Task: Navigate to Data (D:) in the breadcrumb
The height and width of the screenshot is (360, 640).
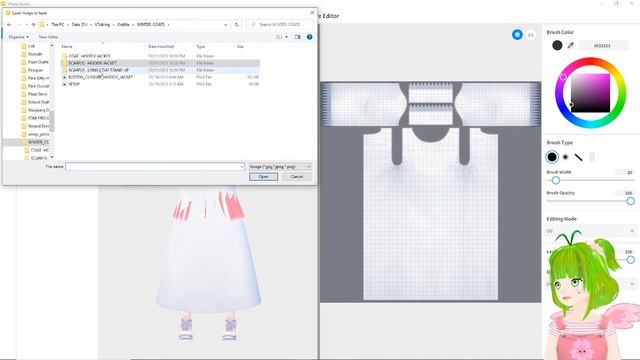Action: click(80, 24)
